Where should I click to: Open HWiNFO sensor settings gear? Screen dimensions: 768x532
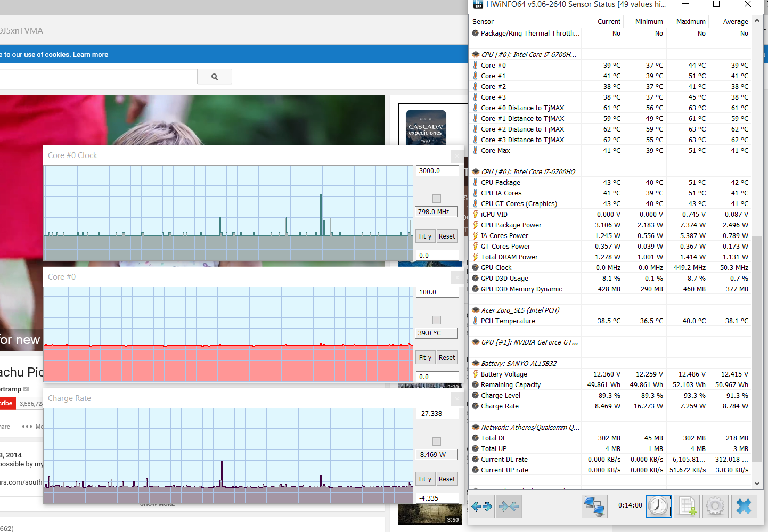(715, 506)
